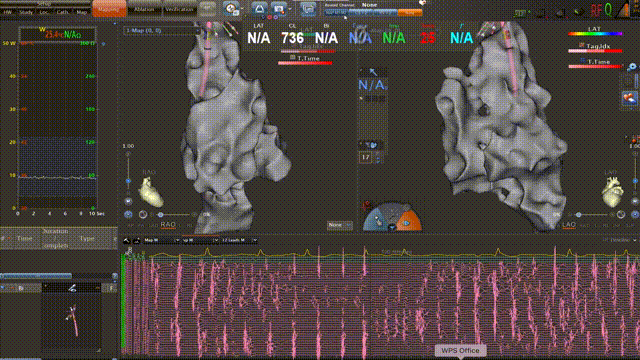Open the Verification tab

point(179,9)
